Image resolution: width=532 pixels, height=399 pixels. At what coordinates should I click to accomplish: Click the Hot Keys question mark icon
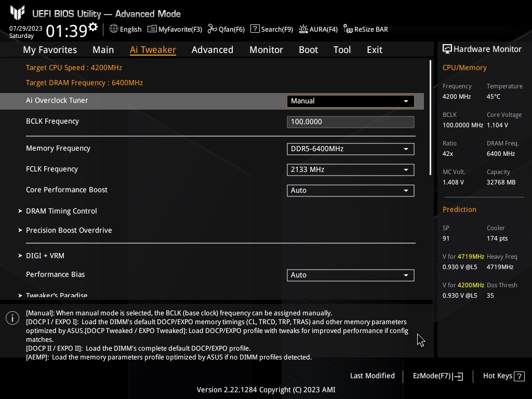tap(519, 376)
